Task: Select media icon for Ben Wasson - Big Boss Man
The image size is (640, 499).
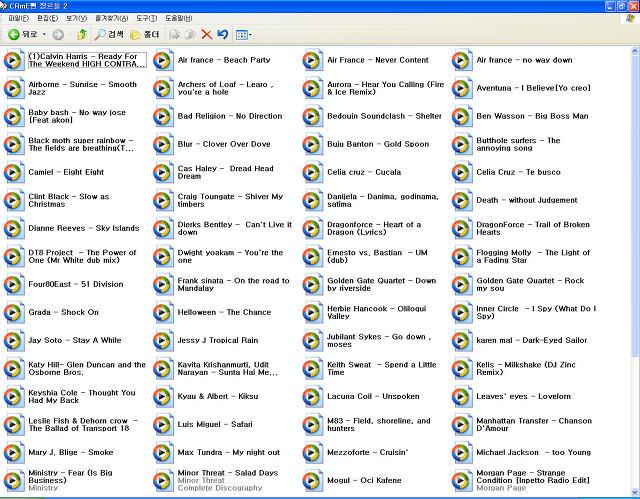Action: (x=462, y=116)
